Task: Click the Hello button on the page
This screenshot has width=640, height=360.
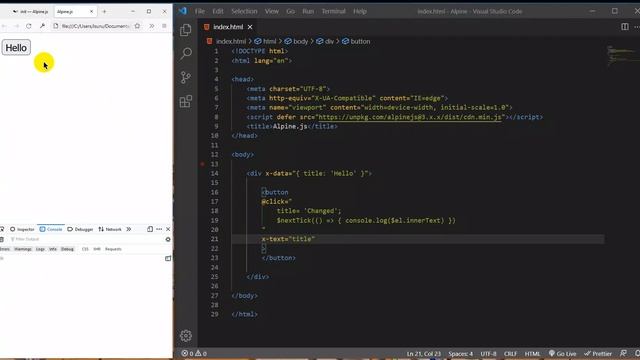Action: 16,48
